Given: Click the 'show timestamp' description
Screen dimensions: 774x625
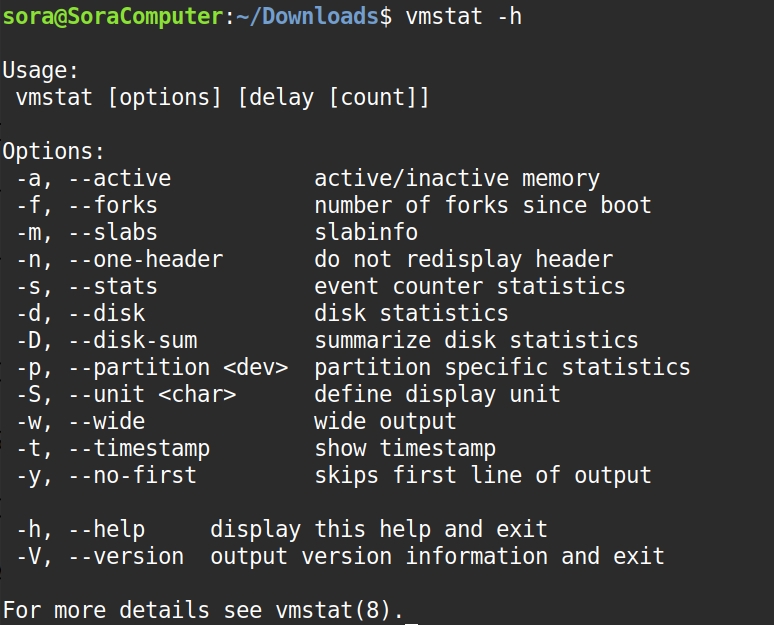Looking at the screenshot, I should tap(405, 448).
